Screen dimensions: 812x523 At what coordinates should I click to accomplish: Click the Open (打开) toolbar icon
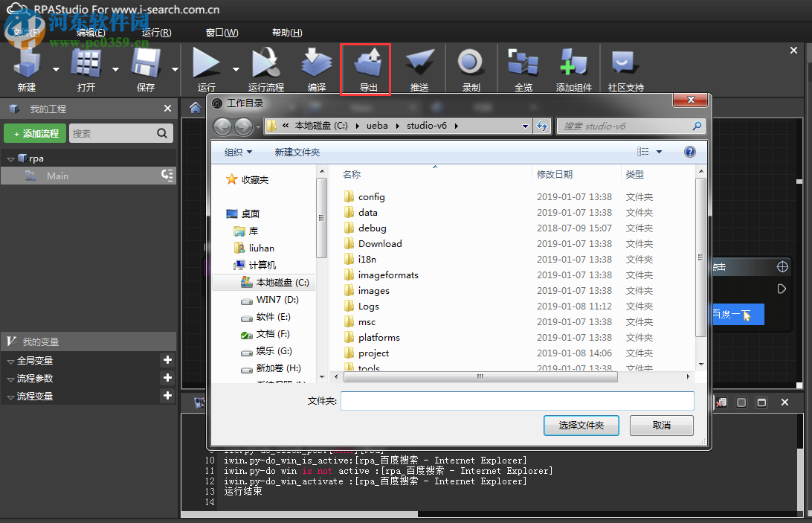[x=86, y=63]
